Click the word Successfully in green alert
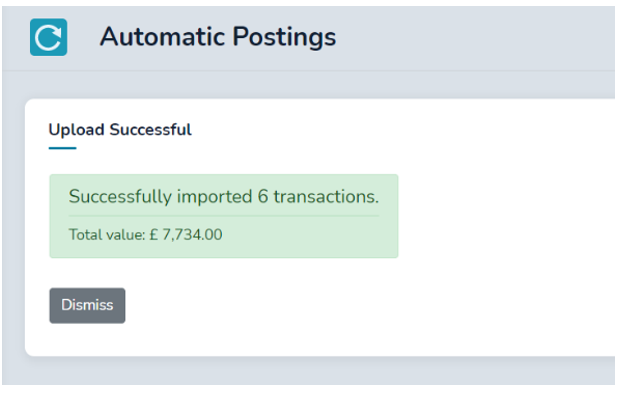The width and height of the screenshot is (621, 393). 120,196
